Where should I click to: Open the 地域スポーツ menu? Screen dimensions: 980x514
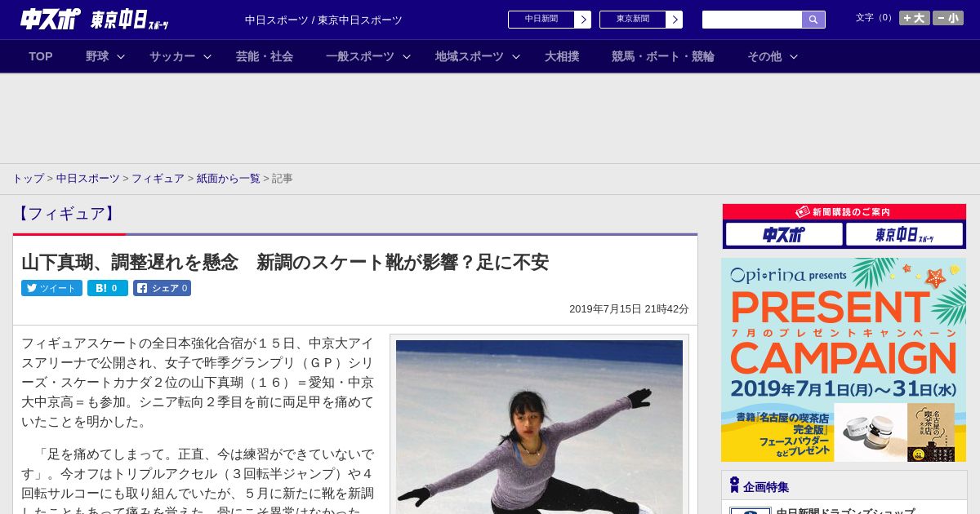pyautogui.click(x=470, y=56)
